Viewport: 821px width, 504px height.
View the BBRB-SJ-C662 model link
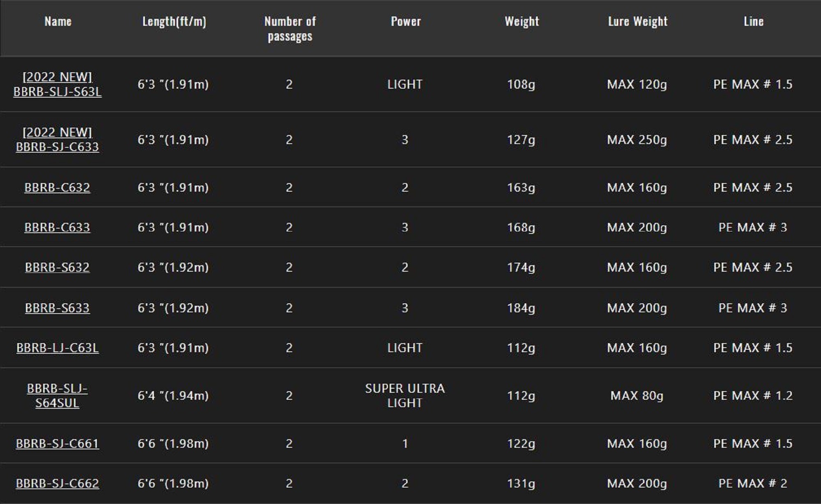tap(57, 483)
